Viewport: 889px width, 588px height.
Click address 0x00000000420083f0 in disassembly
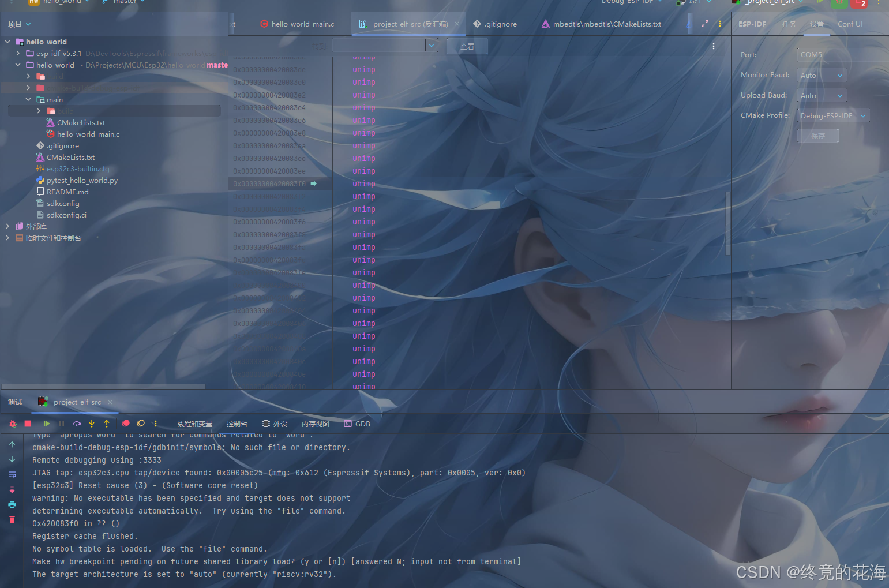(x=269, y=184)
